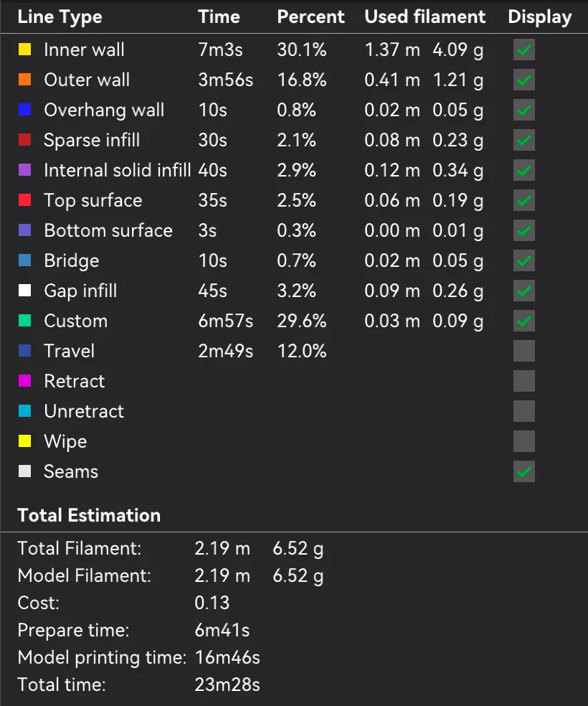Click the Total Estimation heading
Screen dimensions: 588x706
(89, 515)
